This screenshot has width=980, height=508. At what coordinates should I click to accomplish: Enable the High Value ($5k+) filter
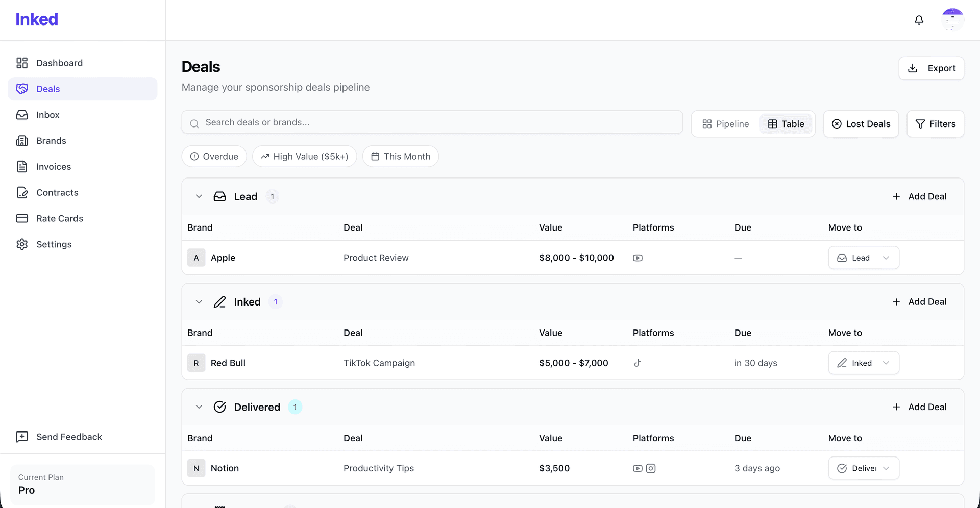[304, 156]
